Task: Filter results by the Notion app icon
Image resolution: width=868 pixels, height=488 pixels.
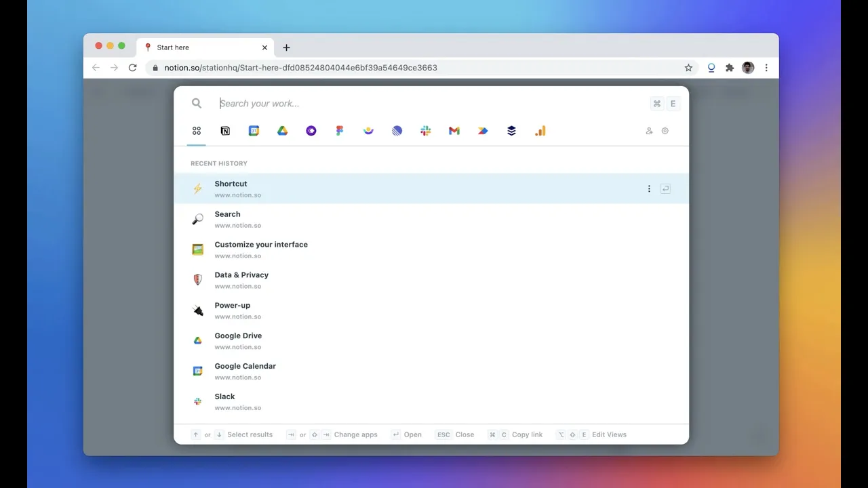Action: [x=225, y=131]
